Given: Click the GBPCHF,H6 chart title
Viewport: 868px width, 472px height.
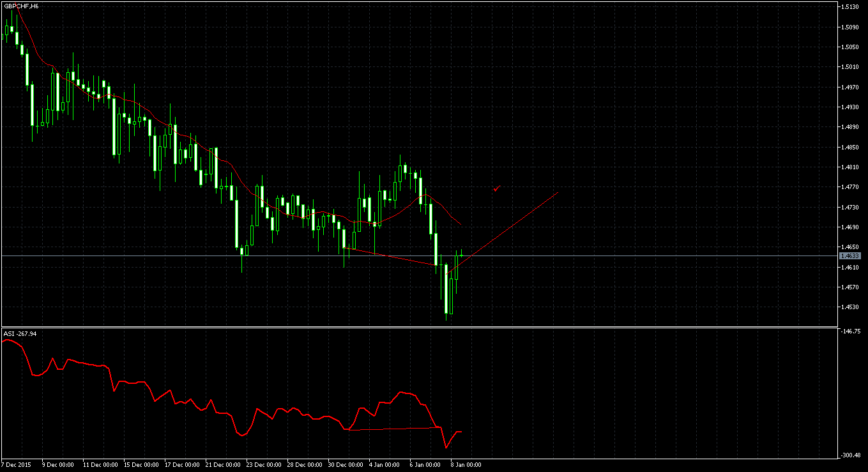Looking at the screenshot, I should [x=21, y=6].
